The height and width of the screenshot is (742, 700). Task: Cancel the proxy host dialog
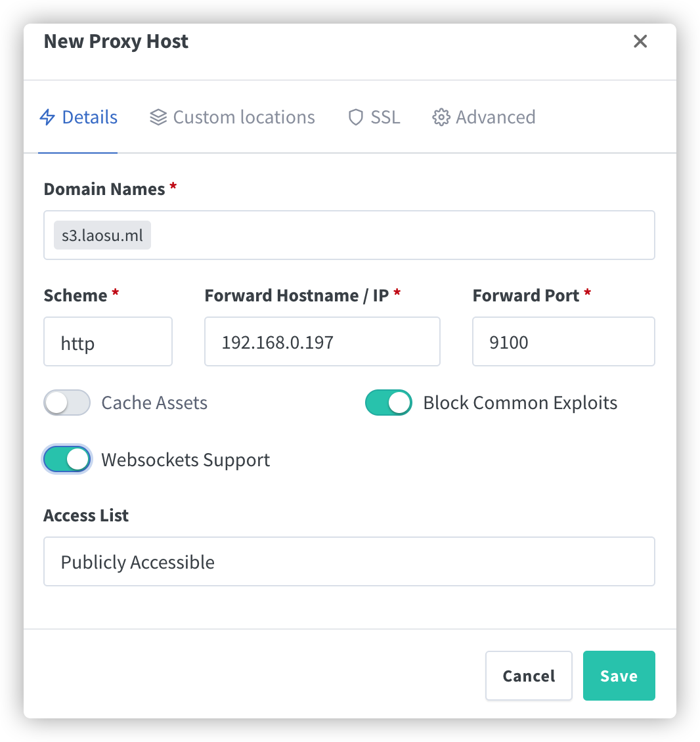tap(529, 675)
